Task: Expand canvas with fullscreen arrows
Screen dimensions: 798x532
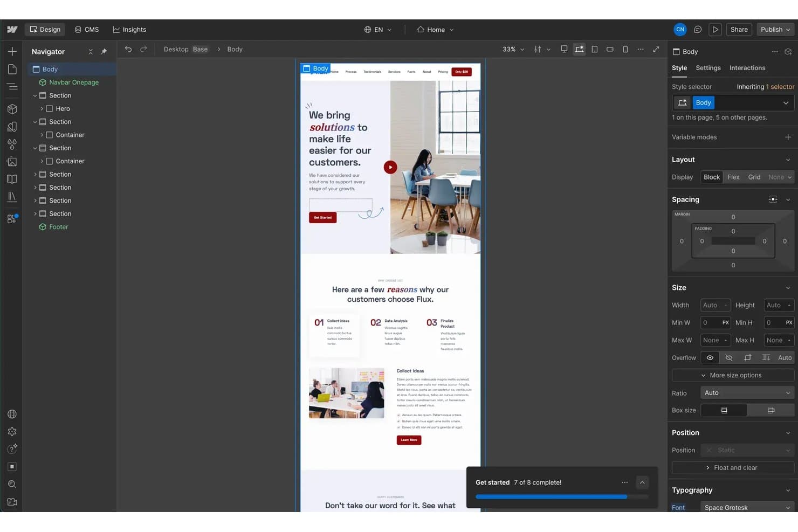Action: (x=656, y=49)
